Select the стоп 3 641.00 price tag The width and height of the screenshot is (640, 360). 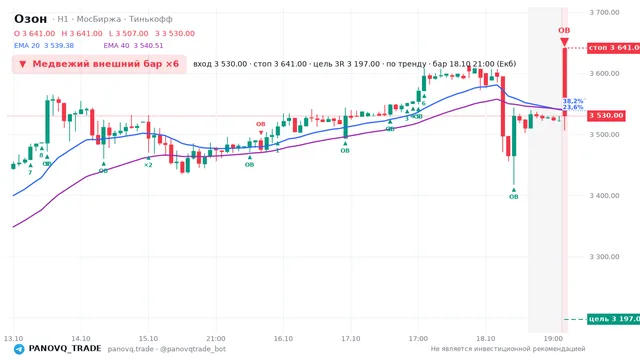[613, 48]
